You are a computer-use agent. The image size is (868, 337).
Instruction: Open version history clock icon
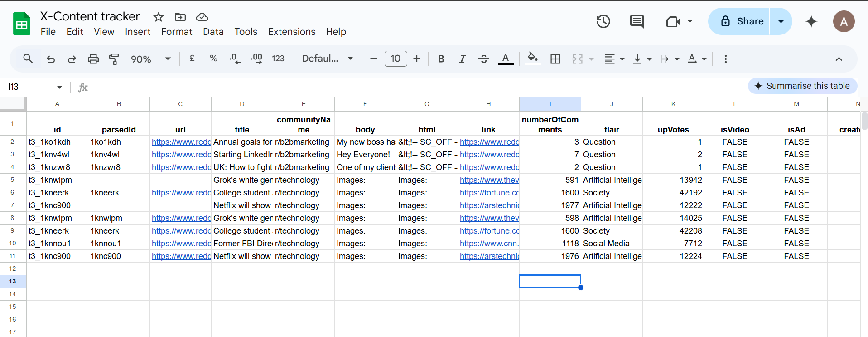pyautogui.click(x=603, y=21)
